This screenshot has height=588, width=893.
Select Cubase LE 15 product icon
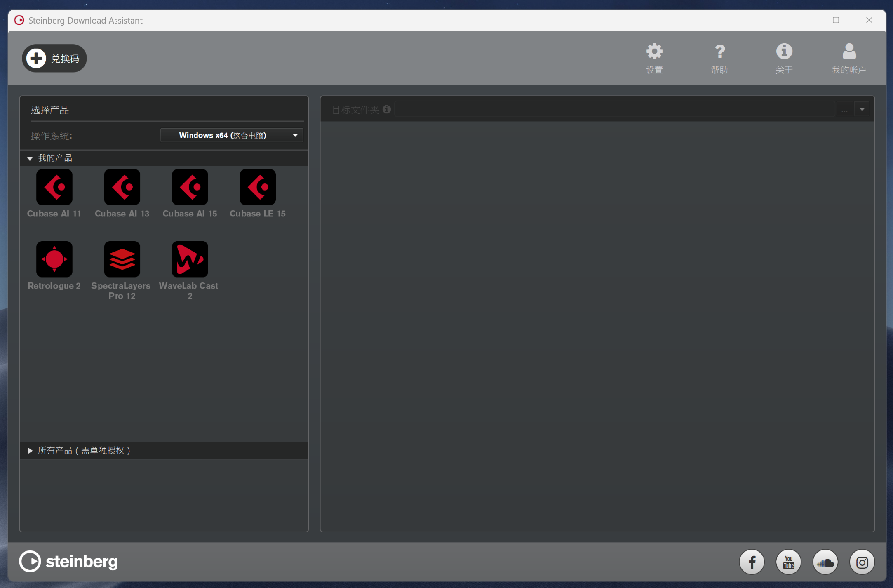[258, 187]
